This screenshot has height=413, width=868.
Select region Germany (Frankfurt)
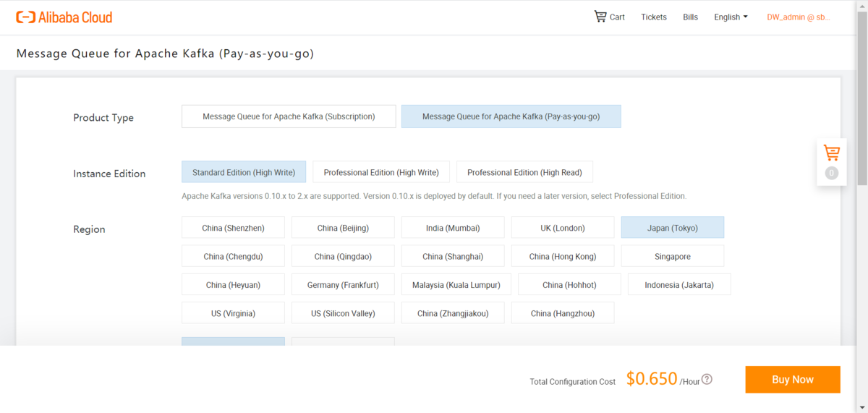(343, 284)
